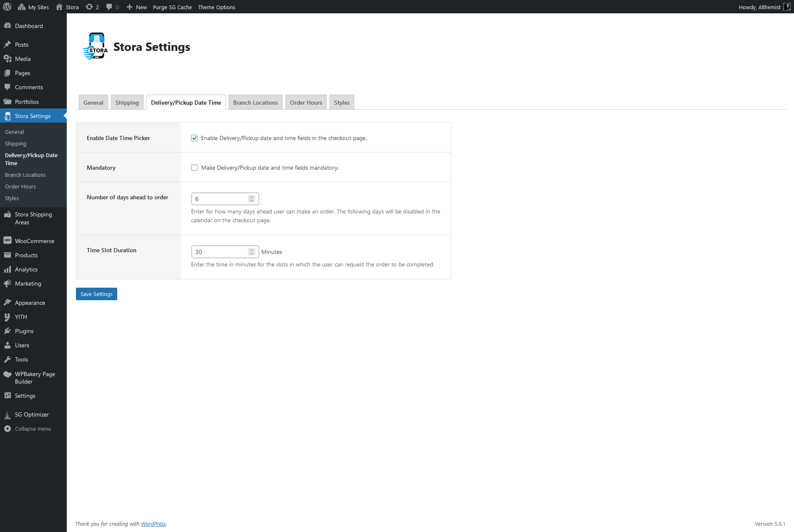
Task: Switch to the Branch Locations tab
Action: pos(255,103)
